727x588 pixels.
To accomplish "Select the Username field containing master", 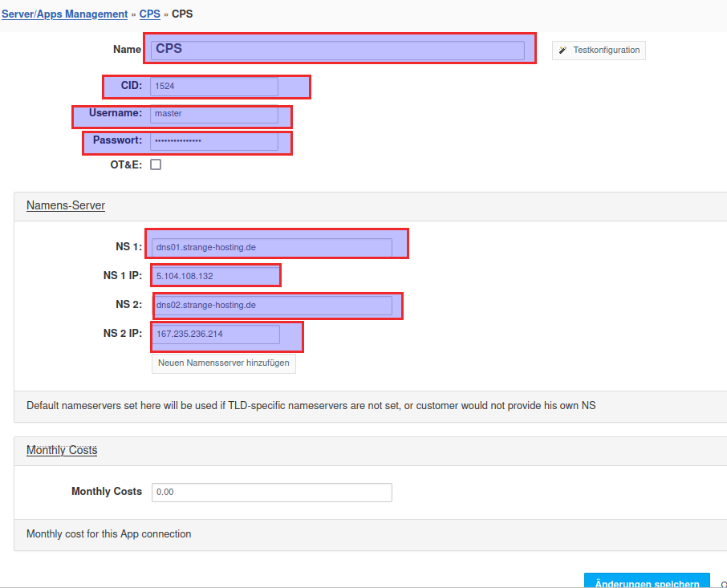I will pos(213,114).
